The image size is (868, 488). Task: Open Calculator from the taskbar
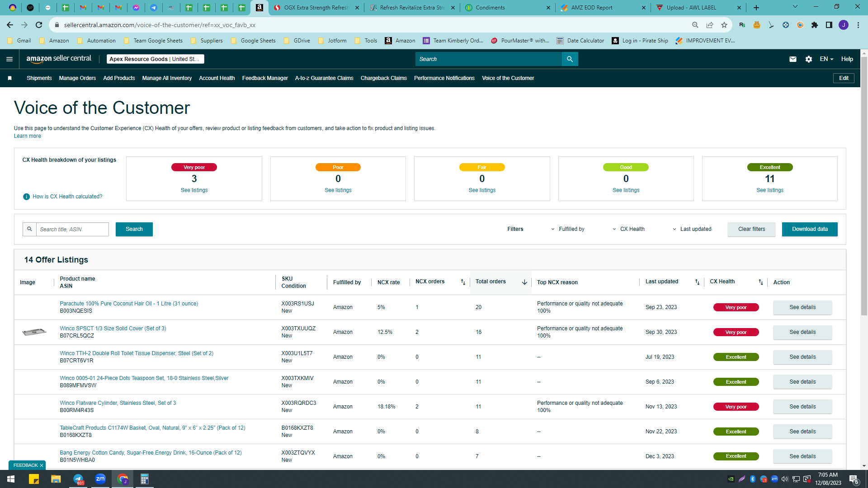point(145,479)
